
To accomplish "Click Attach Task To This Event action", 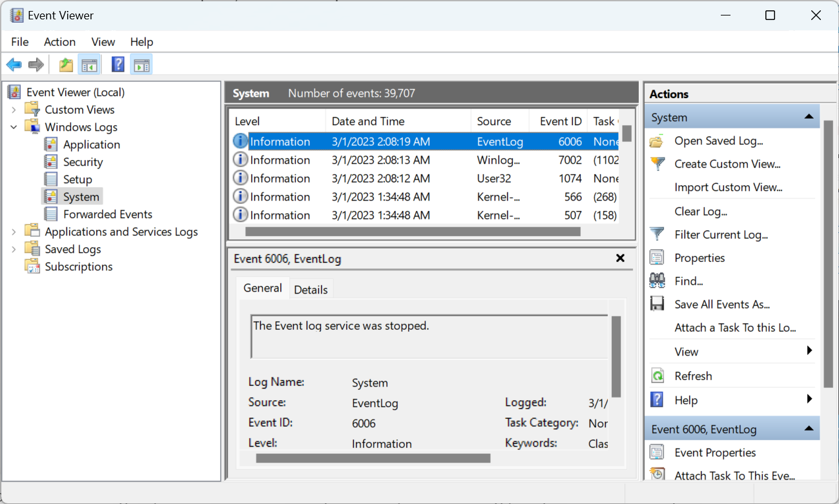I will [x=734, y=476].
